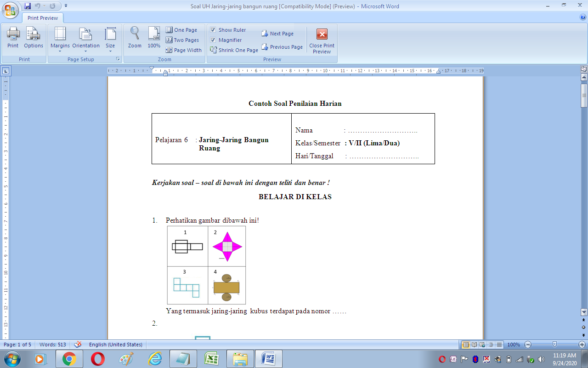Click the volume speaker tray icon
Image resolution: width=588 pixels, height=368 pixels.
coord(541,359)
